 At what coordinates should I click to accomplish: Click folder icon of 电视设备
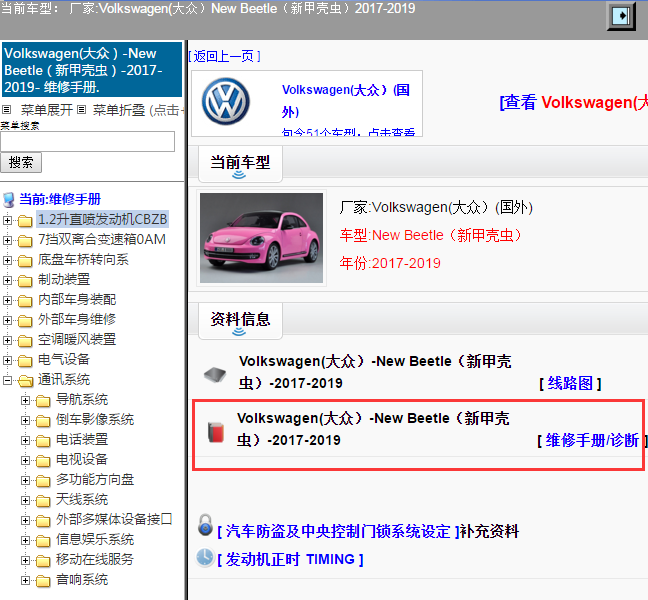tap(43, 461)
